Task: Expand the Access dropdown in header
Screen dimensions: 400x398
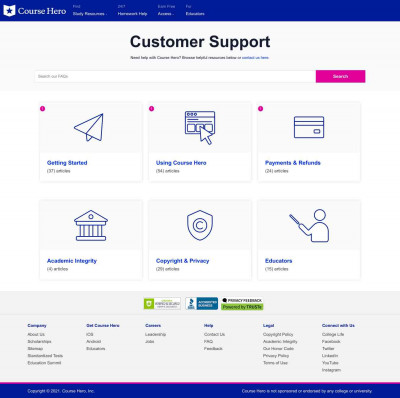Action: click(x=166, y=14)
